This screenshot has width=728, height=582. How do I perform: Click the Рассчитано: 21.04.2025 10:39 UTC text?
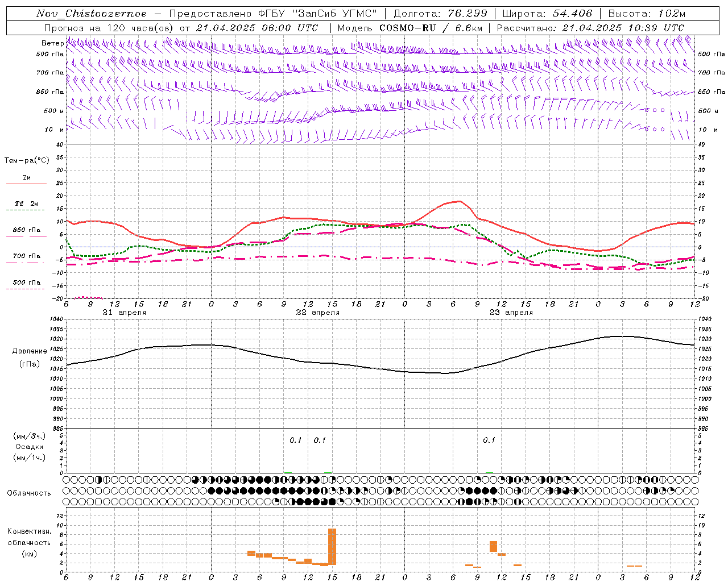(x=590, y=27)
